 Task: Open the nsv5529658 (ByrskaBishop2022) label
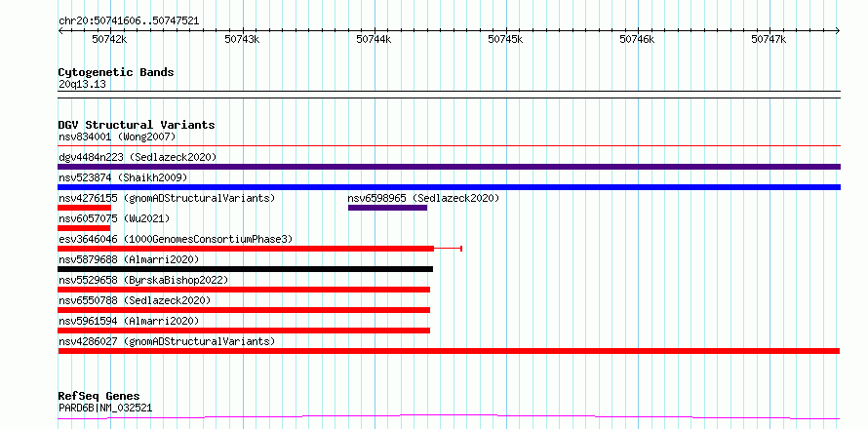point(143,280)
